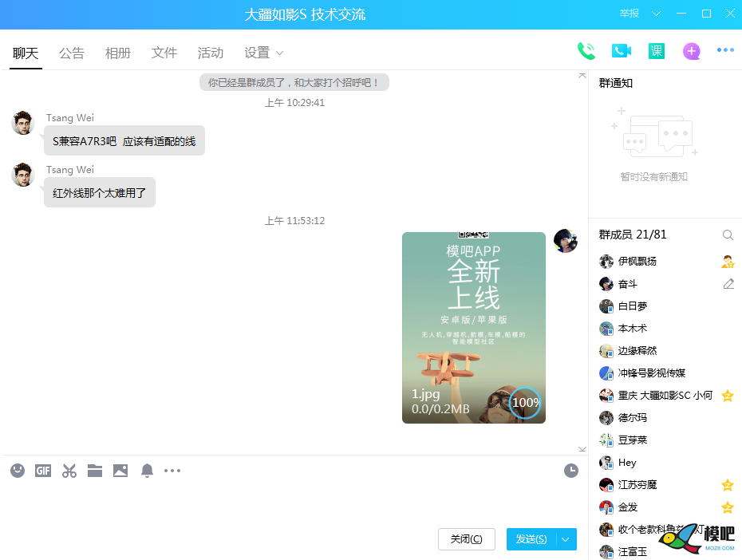The width and height of the screenshot is (742, 560).
Task: Switch to the 聊天 tab
Action: click(x=26, y=53)
